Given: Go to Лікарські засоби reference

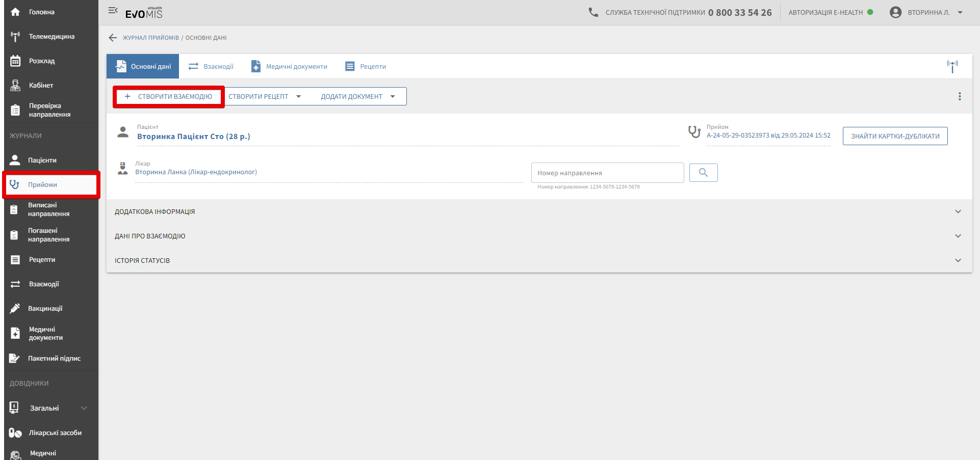Looking at the screenshot, I should (55, 432).
